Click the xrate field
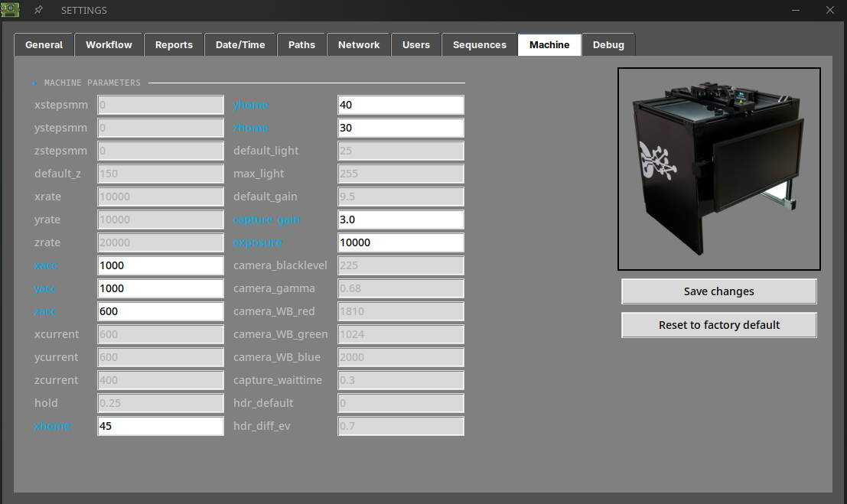The height and width of the screenshot is (504, 847). click(161, 197)
